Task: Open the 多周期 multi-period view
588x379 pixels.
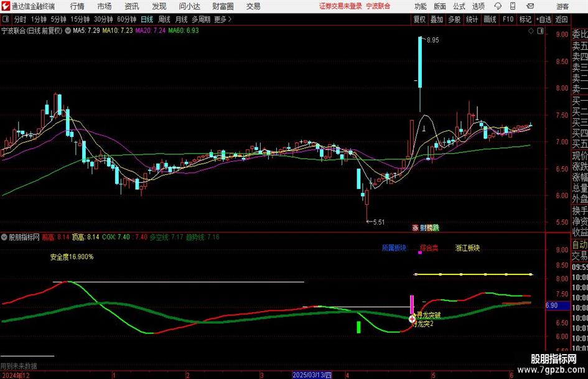Action: coord(201,19)
